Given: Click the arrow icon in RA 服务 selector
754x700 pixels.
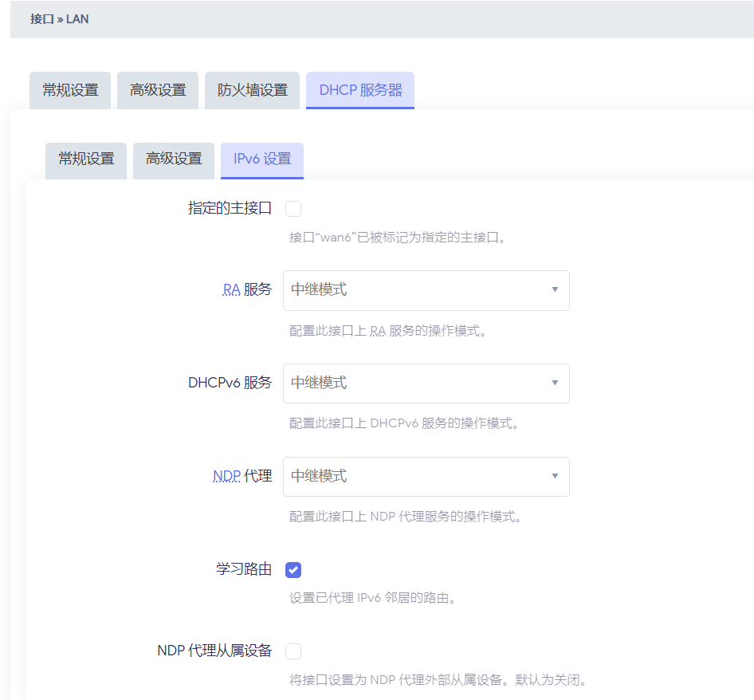Looking at the screenshot, I should tap(555, 290).
